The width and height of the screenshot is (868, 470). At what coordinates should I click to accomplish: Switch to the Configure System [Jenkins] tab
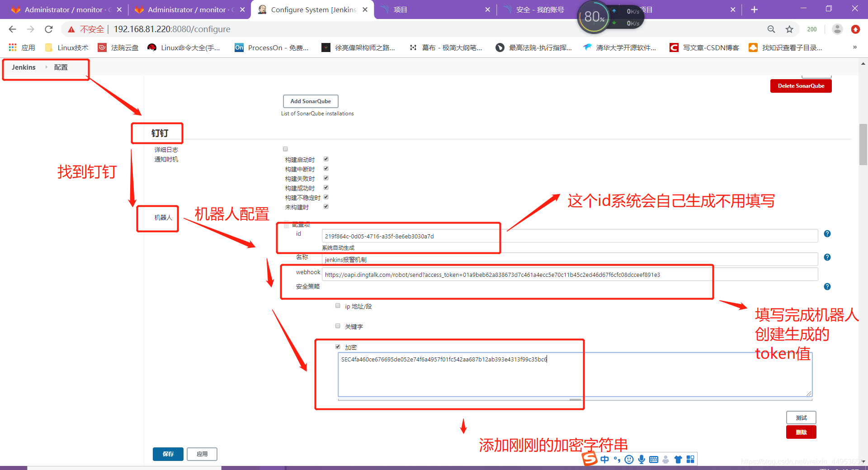313,9
